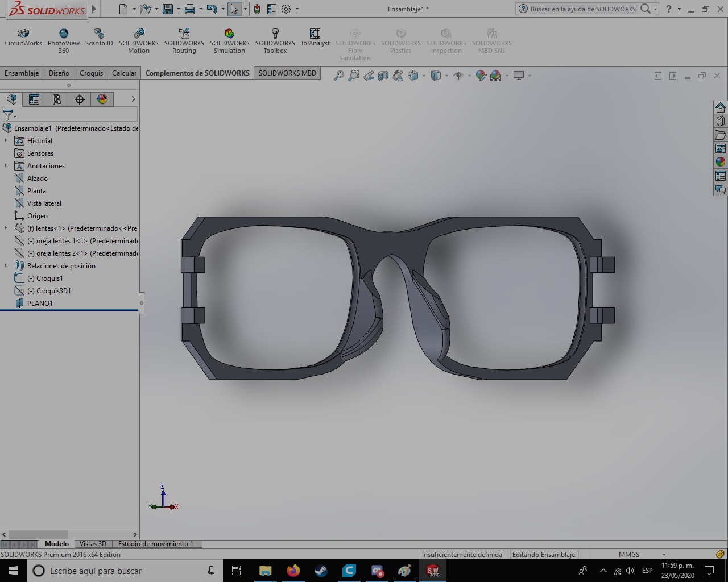This screenshot has width=728, height=582.
Task: Switch to Vistas 3D bottom tab
Action: (x=93, y=544)
